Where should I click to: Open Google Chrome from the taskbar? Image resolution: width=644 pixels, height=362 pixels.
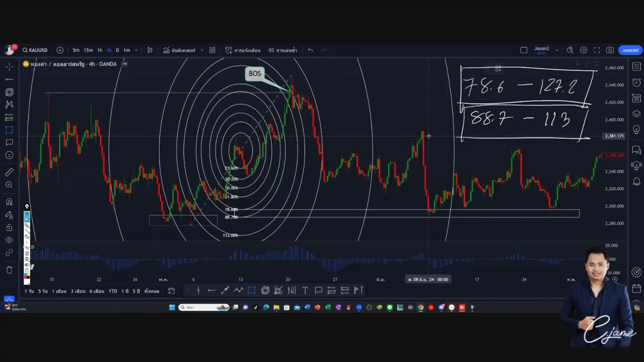(x=421, y=307)
